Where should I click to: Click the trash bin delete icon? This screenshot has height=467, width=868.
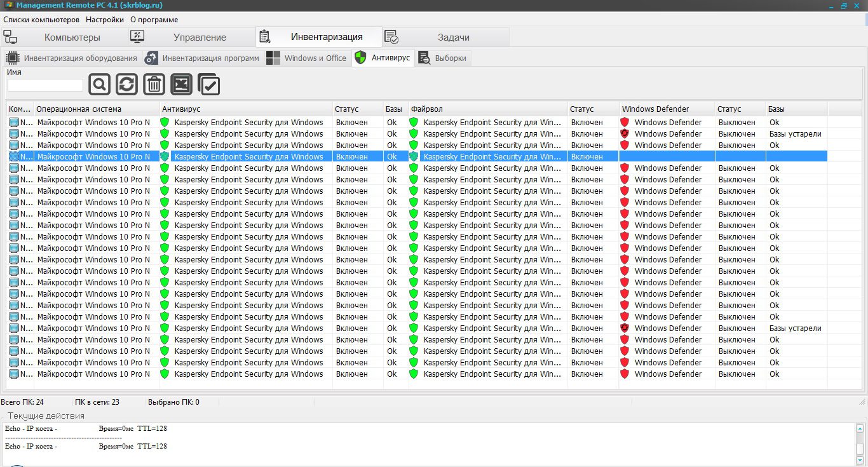[154, 85]
